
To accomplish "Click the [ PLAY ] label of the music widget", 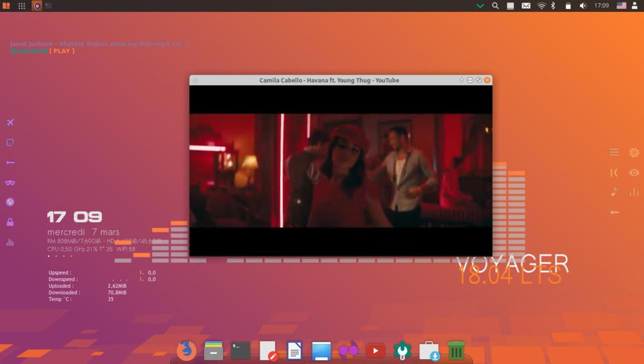I will pyautogui.click(x=62, y=51).
